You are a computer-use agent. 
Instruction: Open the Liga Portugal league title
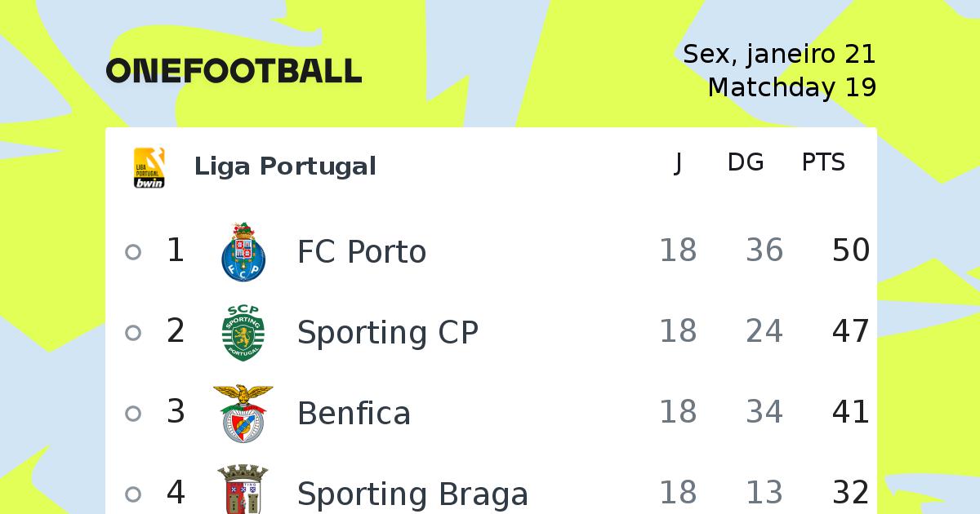tap(285, 166)
